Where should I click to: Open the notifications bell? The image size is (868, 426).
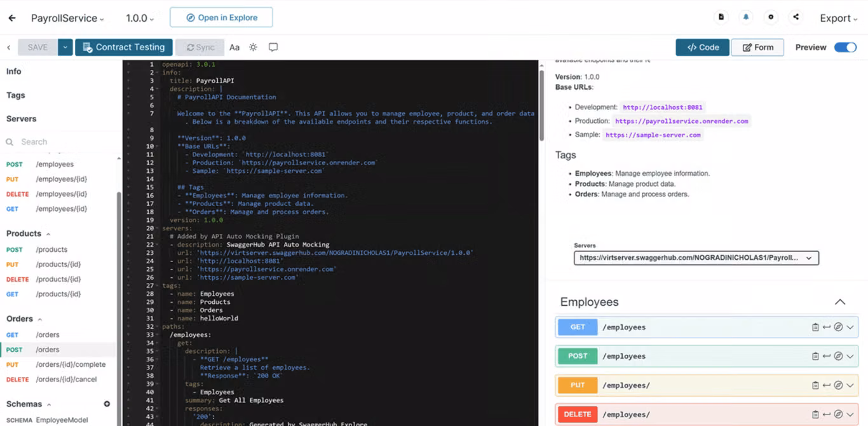[746, 17]
